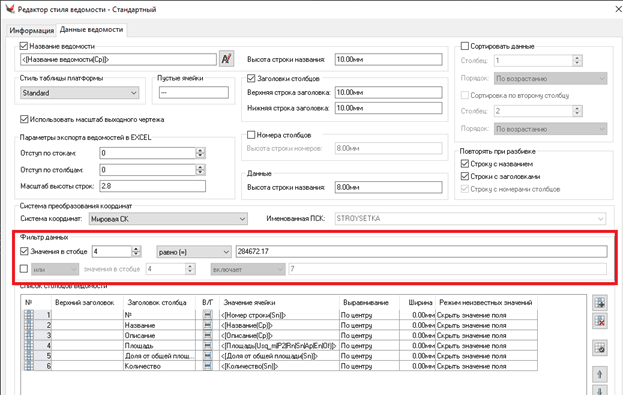Click the move column up arrow
The width and height of the screenshot is (623, 395).
click(x=600, y=374)
